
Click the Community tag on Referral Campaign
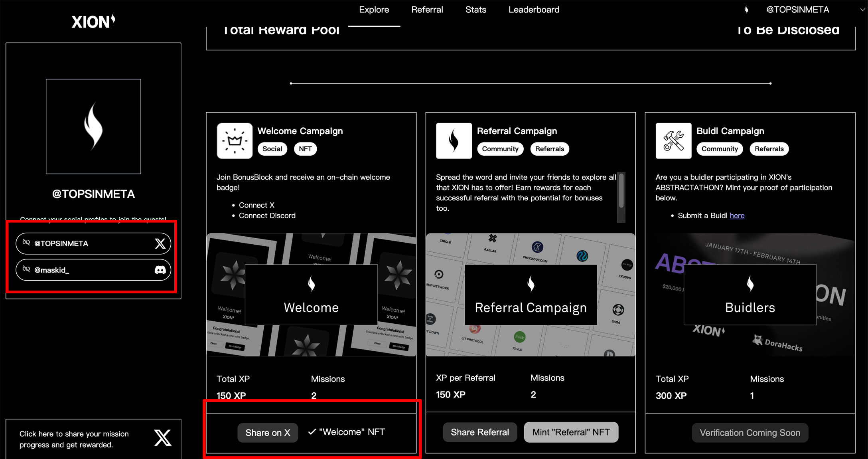[x=500, y=149]
